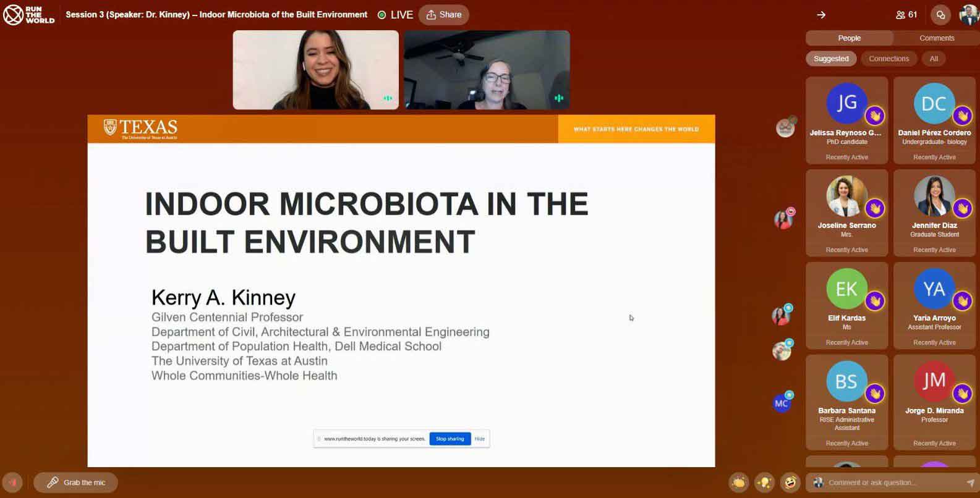Send the lightbulb idea reaction

click(x=764, y=483)
